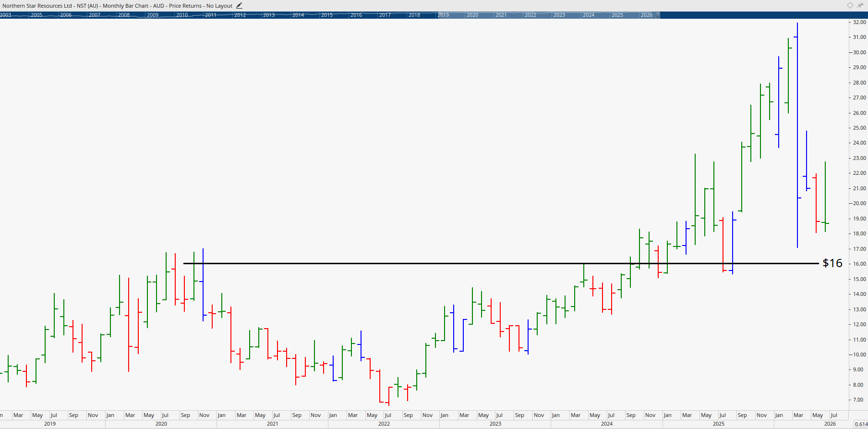Select 2017 in the top overview navigator
This screenshot has height=429, width=868.
click(385, 15)
